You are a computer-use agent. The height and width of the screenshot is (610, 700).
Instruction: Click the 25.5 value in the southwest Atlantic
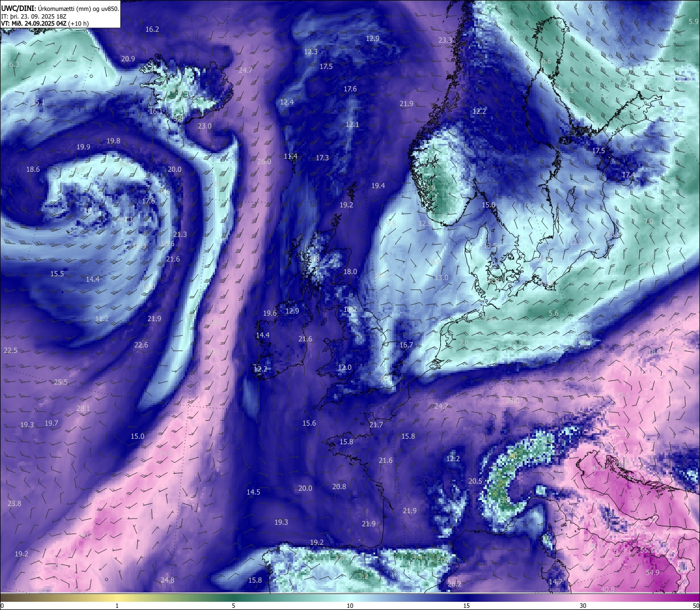pos(61,382)
